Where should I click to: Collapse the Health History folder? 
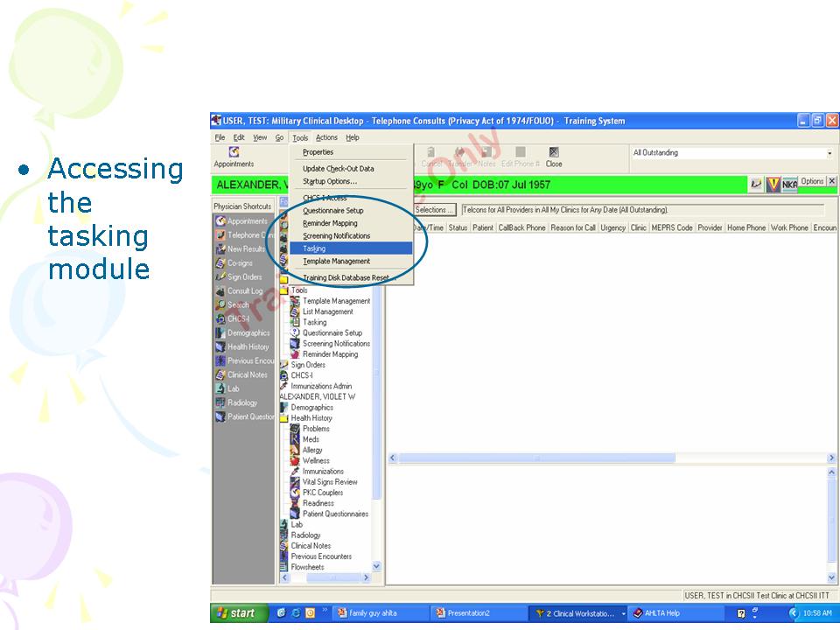coord(284,418)
